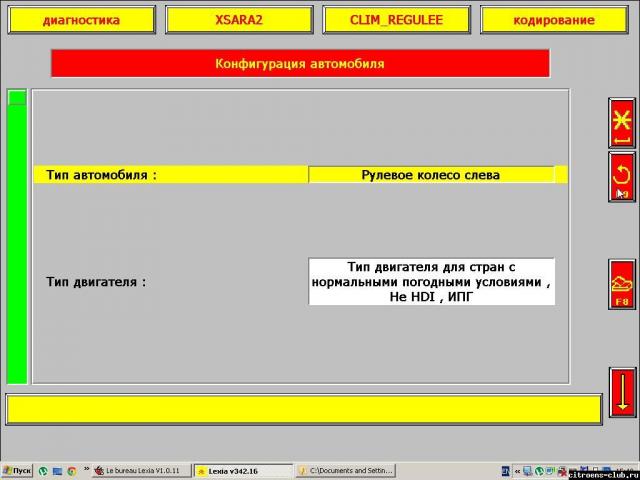640x480 pixels.
Task: Click the F8 vehicle icon button
Action: pos(622,285)
